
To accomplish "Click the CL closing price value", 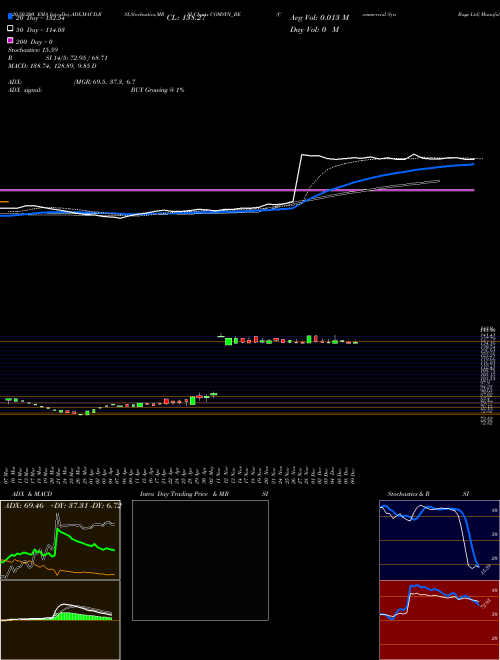I will click(x=186, y=18).
